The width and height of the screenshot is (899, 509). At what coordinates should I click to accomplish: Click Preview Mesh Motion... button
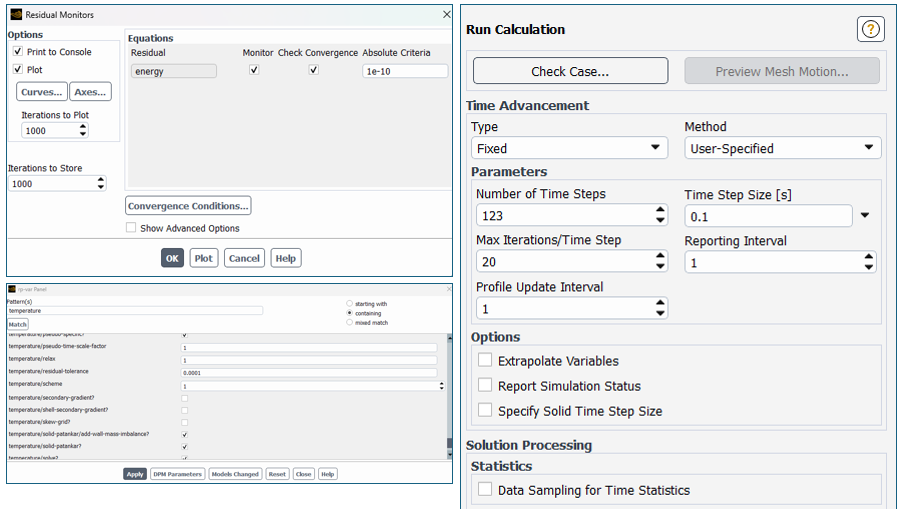pyautogui.click(x=782, y=71)
